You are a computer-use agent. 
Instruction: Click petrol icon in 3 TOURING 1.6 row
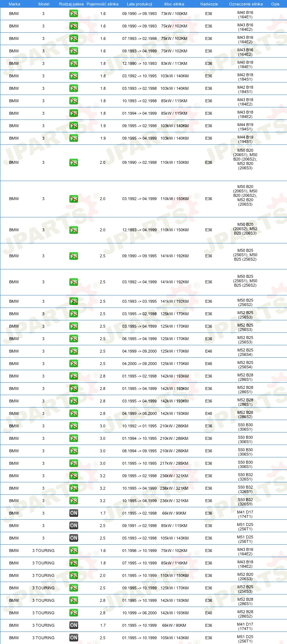tap(74, 551)
